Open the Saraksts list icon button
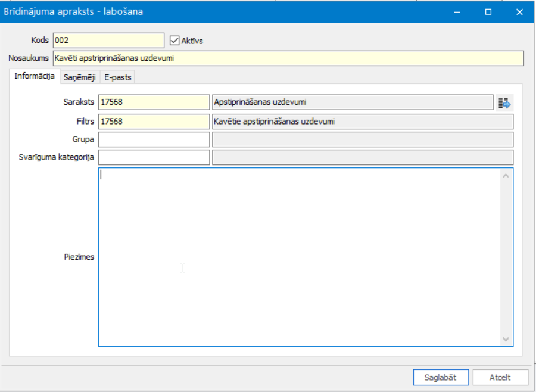The height and width of the screenshot is (392, 536). (x=504, y=102)
